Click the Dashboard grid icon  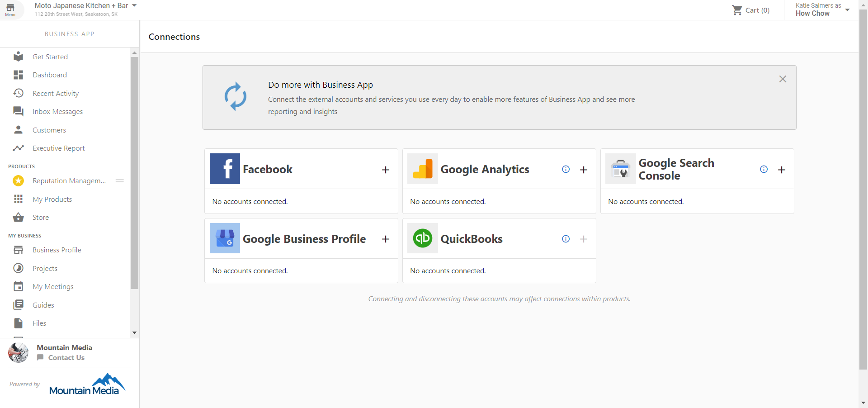18,75
